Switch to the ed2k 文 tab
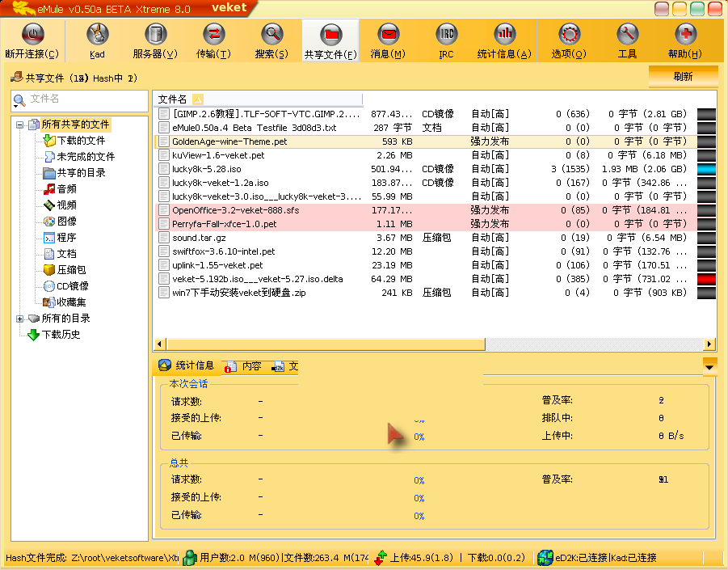Screen dimensions: 728x570 click(285, 366)
